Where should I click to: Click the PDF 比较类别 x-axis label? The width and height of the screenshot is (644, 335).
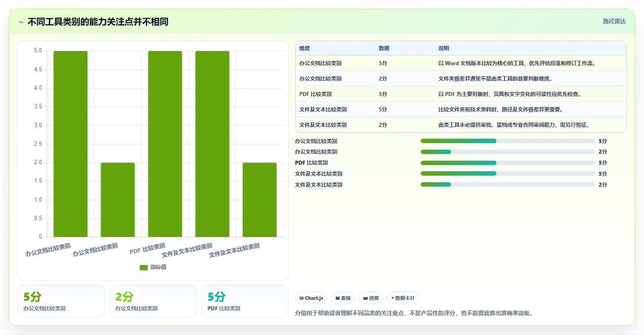(148, 249)
